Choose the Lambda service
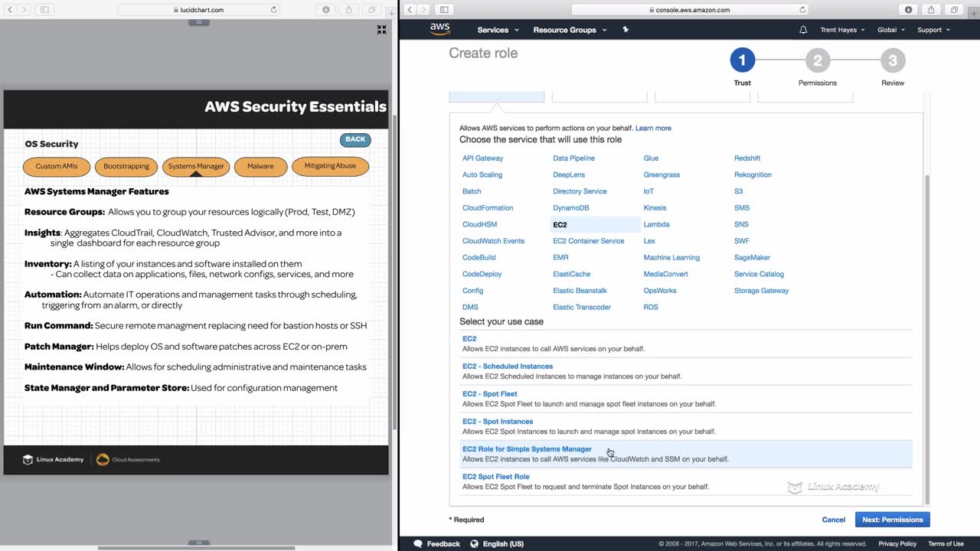 [x=656, y=224]
